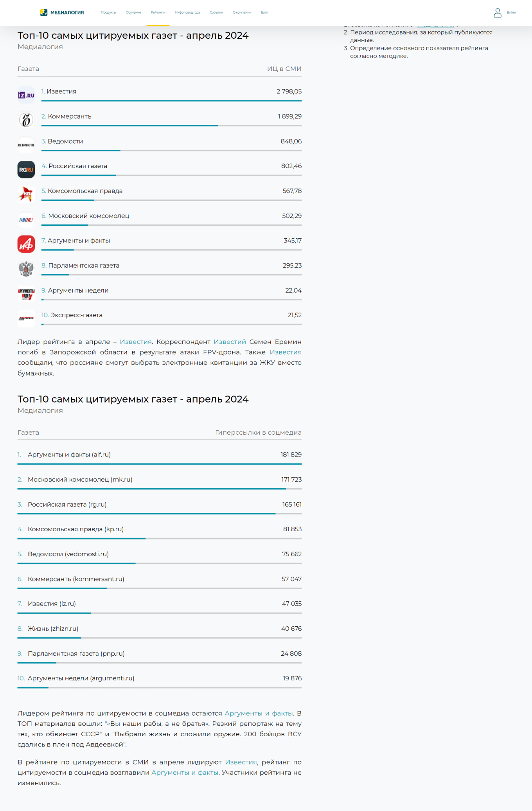
Task: Click the Жизнь (zhizn.ru) row title
Action: [53, 629]
